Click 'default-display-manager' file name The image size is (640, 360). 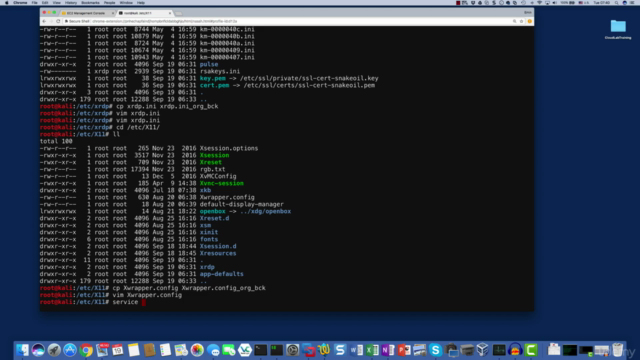click(242, 204)
